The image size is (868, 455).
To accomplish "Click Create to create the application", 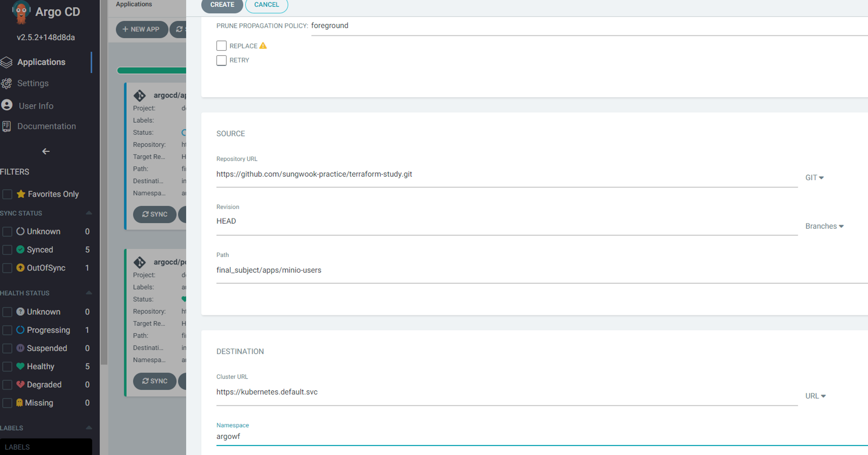I will click(222, 5).
